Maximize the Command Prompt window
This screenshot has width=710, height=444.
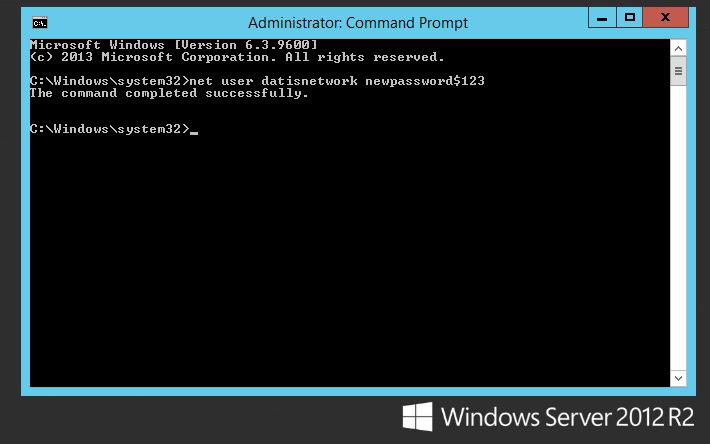pyautogui.click(x=629, y=18)
